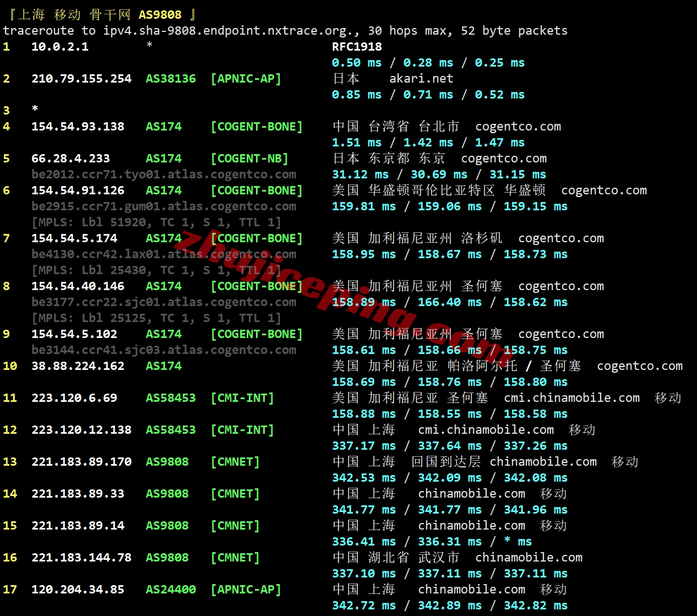Select IP 223.120.12.138 on hop 12

pos(81,430)
